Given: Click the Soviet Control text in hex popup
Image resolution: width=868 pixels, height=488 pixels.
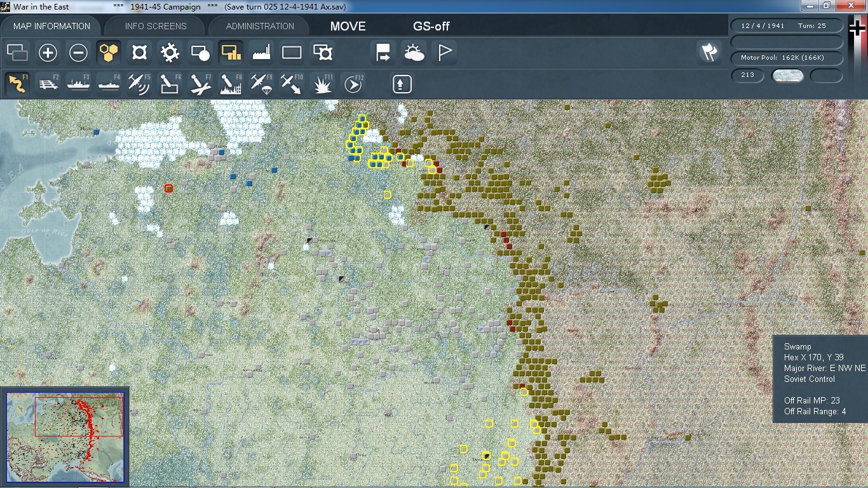Looking at the screenshot, I should point(810,379).
